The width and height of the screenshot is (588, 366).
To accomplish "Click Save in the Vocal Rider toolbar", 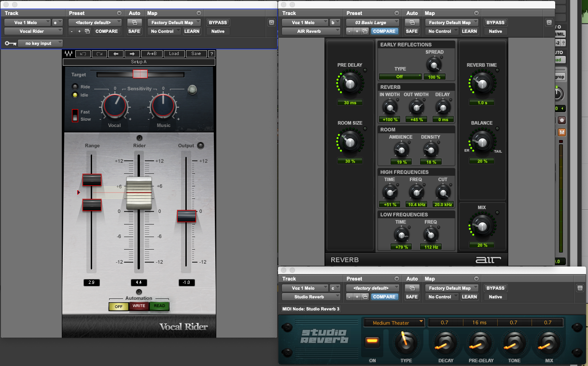I will pyautogui.click(x=196, y=54).
